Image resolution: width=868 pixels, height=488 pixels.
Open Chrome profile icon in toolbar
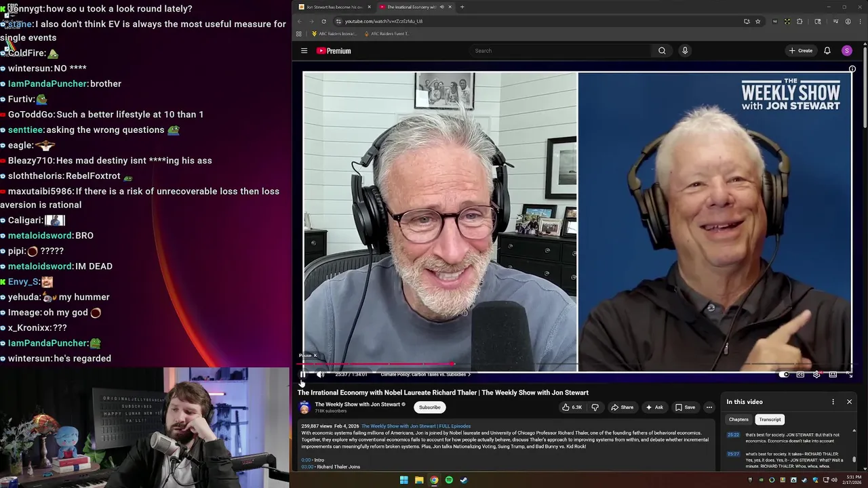pyautogui.click(x=848, y=21)
